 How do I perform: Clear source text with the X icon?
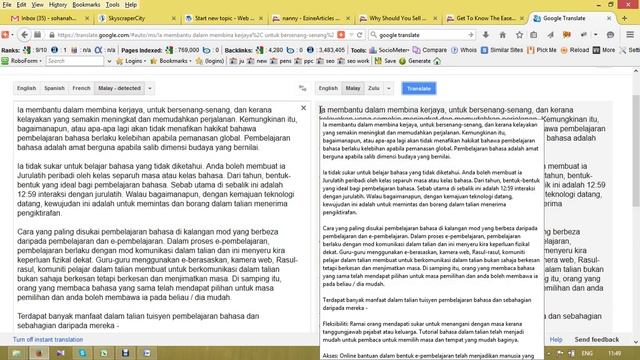click(303, 108)
